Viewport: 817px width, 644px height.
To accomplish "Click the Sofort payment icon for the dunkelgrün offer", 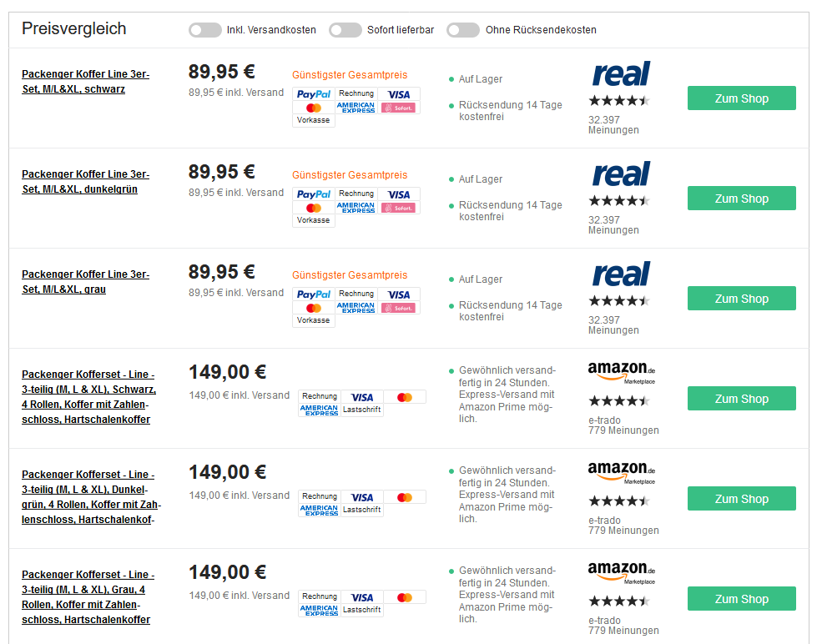I will [399, 208].
